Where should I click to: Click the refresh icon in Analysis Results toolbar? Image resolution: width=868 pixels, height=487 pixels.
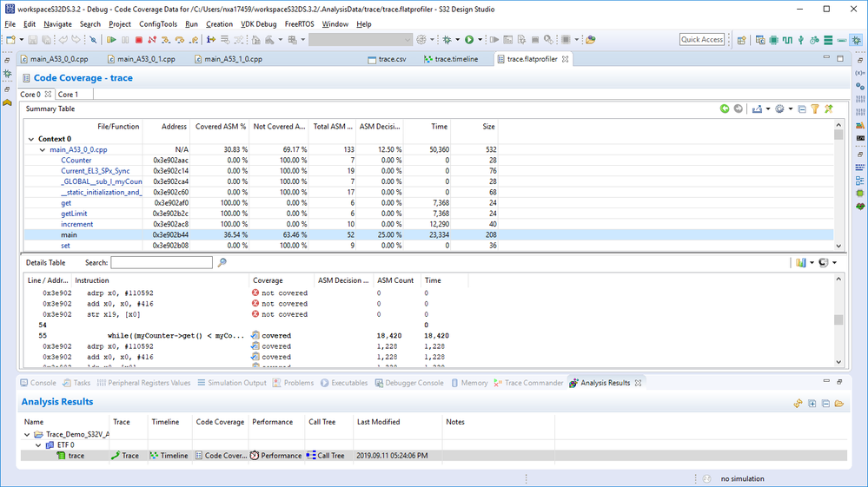coord(798,404)
